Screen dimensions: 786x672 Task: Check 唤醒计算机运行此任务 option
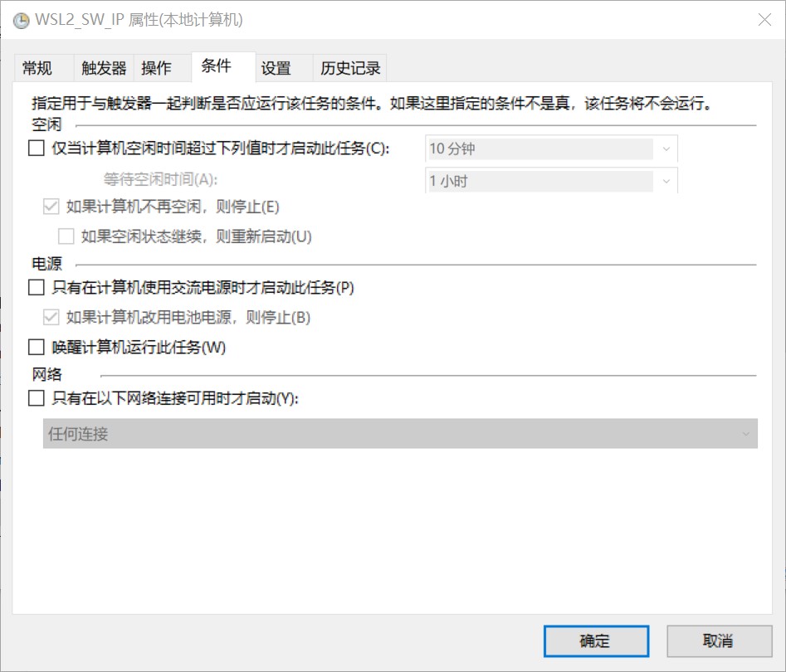coord(36,347)
